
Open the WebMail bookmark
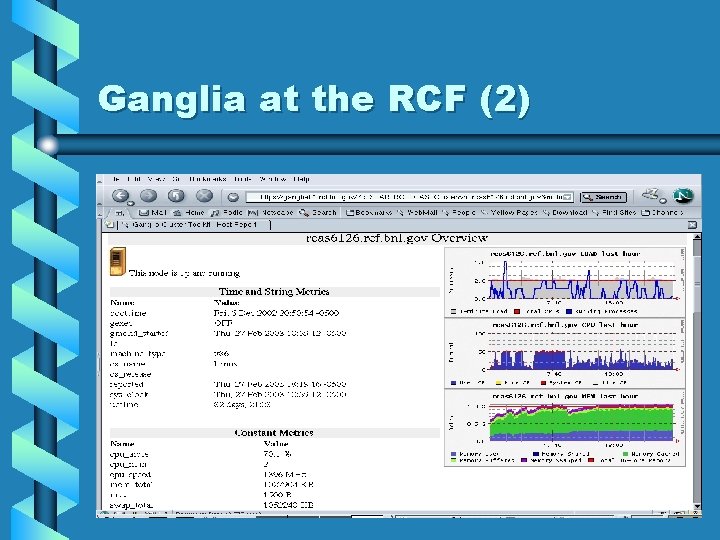pyautogui.click(x=417, y=213)
